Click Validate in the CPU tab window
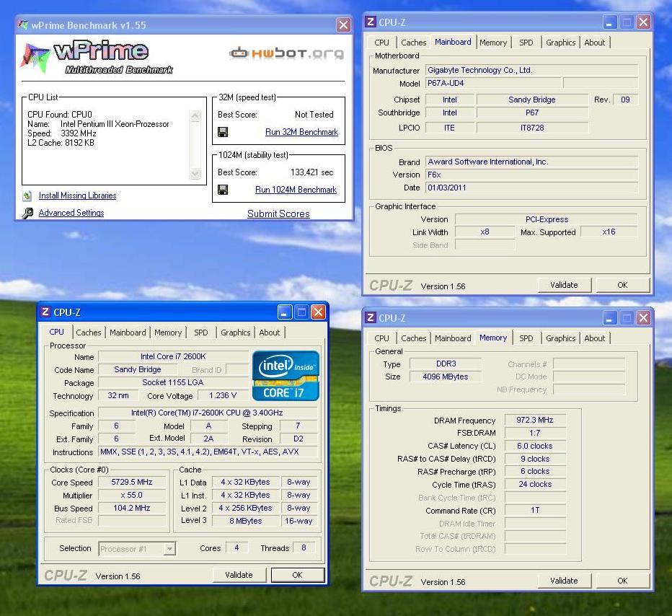 tap(239, 575)
